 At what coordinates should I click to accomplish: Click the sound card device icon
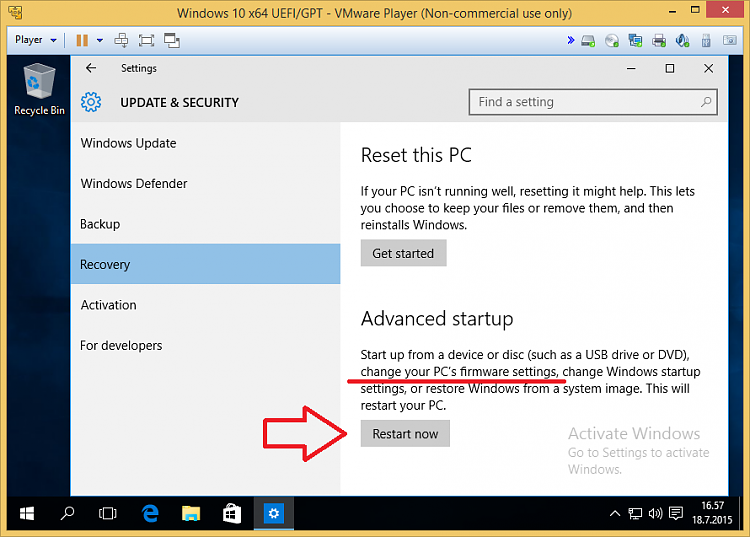click(x=683, y=41)
